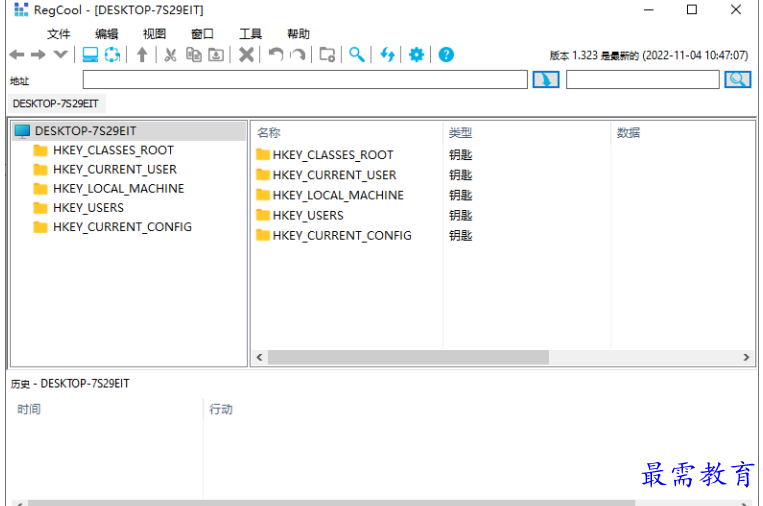Open help with question mark icon

pyautogui.click(x=446, y=54)
